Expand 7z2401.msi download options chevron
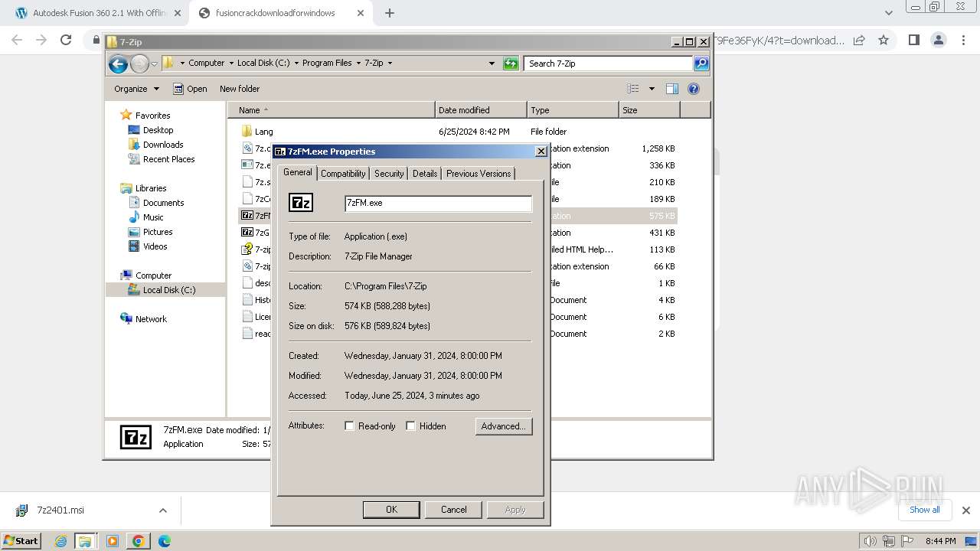Image resolution: width=980 pixels, height=551 pixels. pos(163,510)
